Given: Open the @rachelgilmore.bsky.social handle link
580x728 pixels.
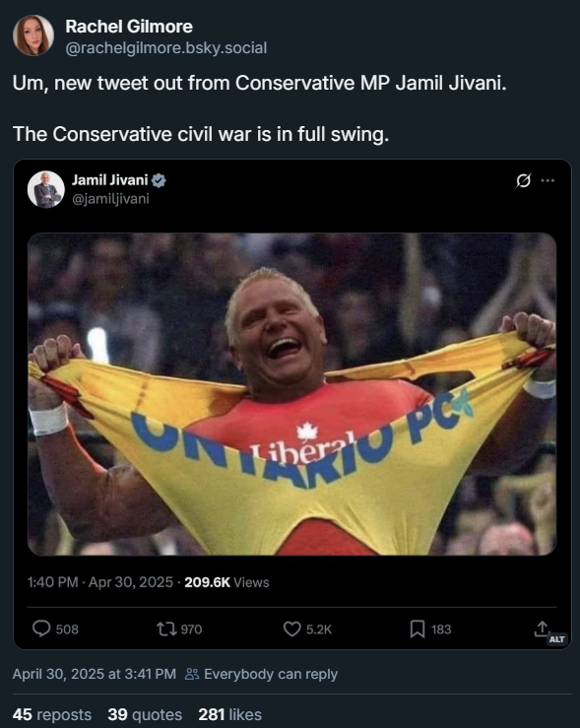Looking at the screenshot, I should (x=166, y=48).
